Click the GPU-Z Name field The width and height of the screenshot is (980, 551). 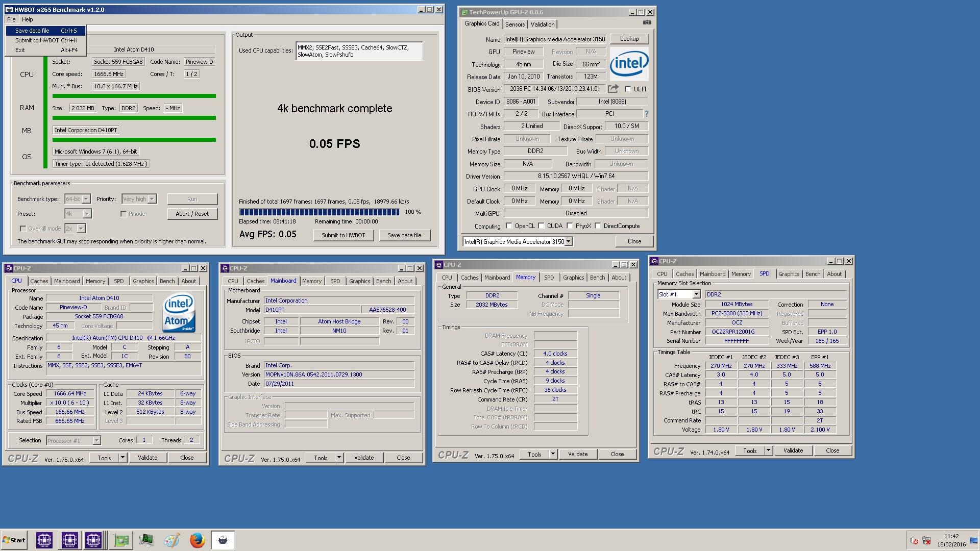click(555, 39)
